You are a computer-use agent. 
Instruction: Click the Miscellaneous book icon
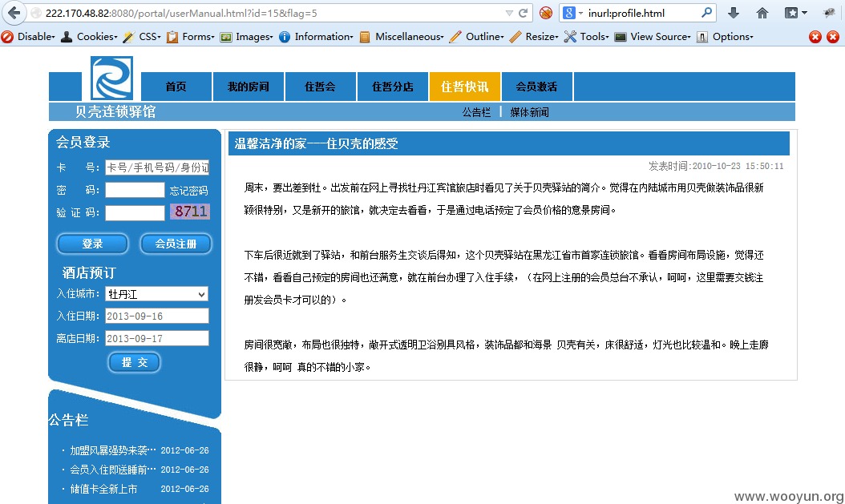(365, 37)
